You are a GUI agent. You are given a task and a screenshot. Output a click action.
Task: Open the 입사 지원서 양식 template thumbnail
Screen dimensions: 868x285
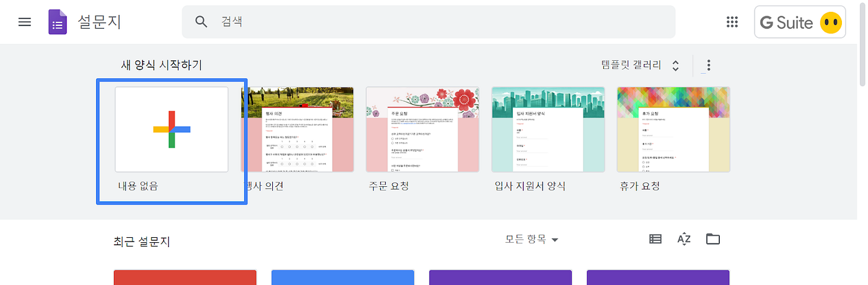(548, 129)
